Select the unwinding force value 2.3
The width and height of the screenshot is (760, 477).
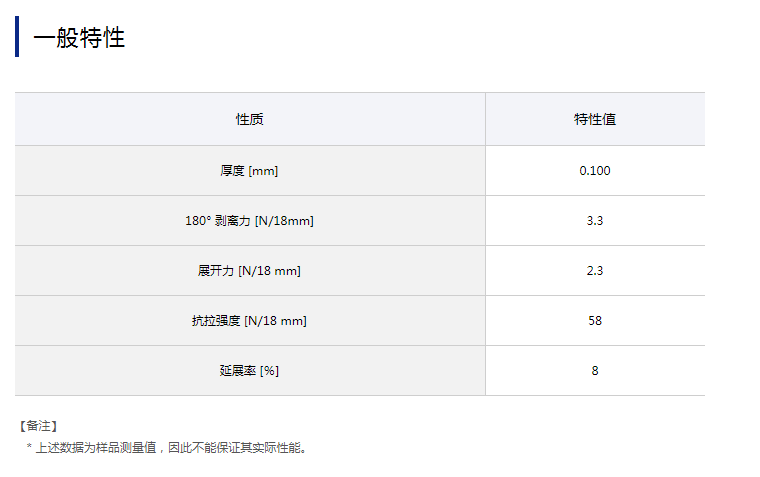pyautogui.click(x=594, y=271)
